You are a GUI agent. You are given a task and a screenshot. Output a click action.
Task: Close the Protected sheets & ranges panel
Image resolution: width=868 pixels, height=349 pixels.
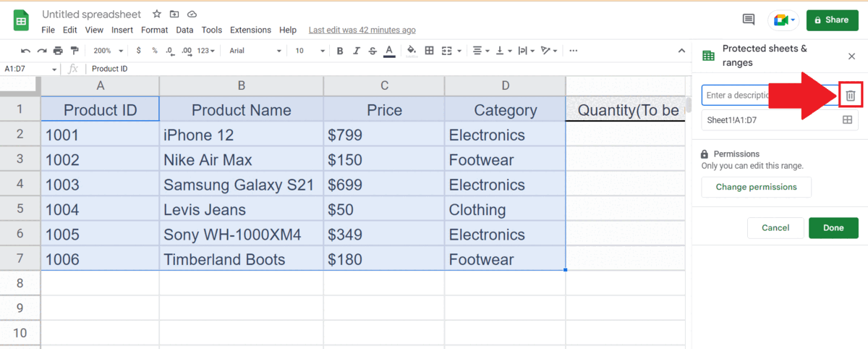click(851, 56)
